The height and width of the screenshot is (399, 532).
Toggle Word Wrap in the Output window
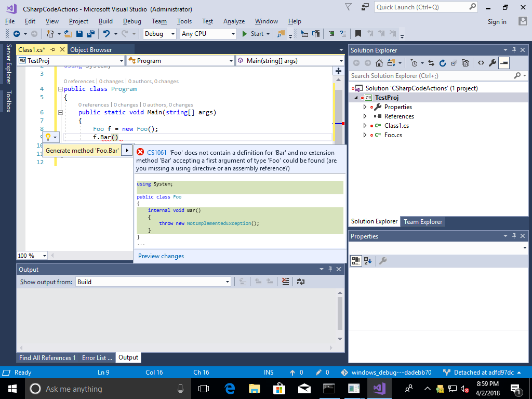pyautogui.click(x=301, y=282)
